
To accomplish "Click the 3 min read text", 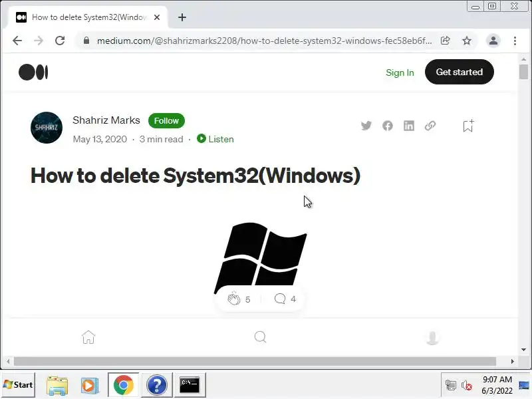I will pos(161,139).
